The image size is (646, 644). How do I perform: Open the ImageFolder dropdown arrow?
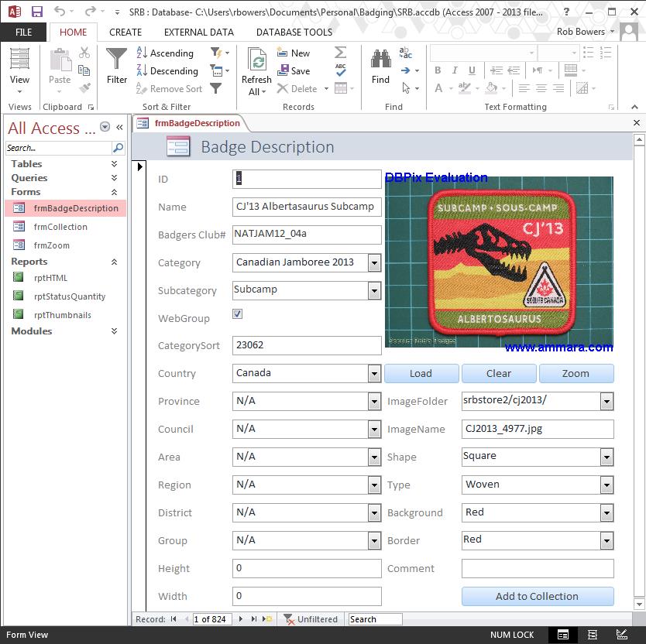(606, 402)
